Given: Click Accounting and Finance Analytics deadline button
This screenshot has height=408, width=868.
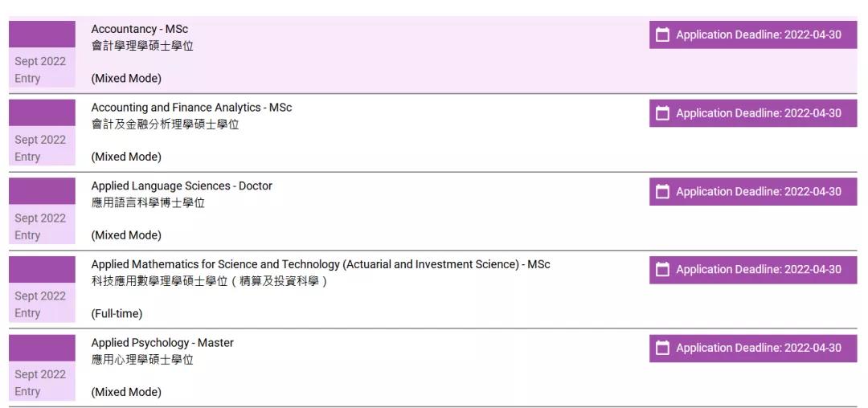Looking at the screenshot, I should (x=753, y=113).
